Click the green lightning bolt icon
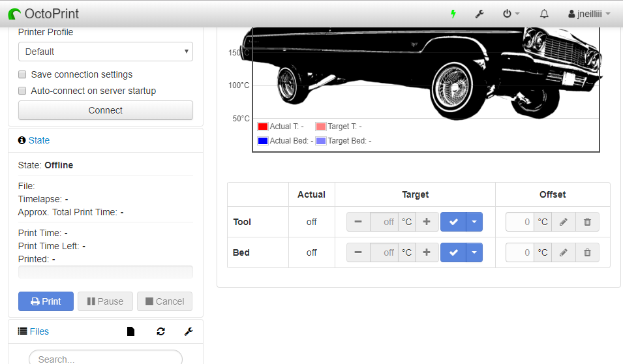The width and height of the screenshot is (623, 364). pos(453,14)
